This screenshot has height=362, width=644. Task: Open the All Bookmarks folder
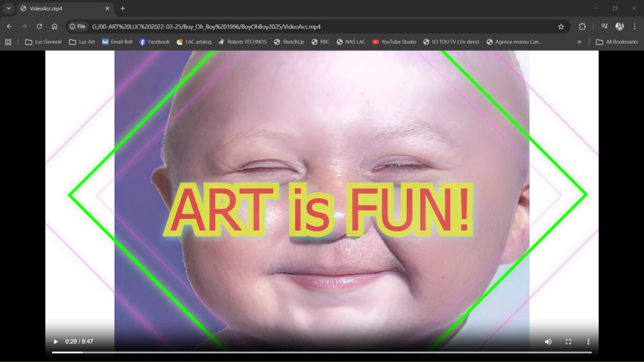(x=616, y=41)
